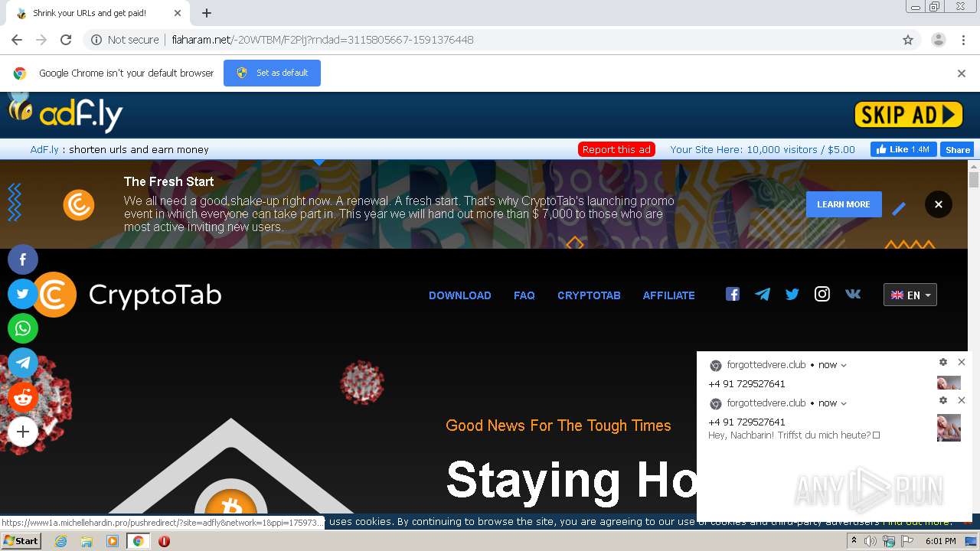980x551 pixels.
Task: Click the pencil icon in promo banner
Action: click(x=900, y=207)
